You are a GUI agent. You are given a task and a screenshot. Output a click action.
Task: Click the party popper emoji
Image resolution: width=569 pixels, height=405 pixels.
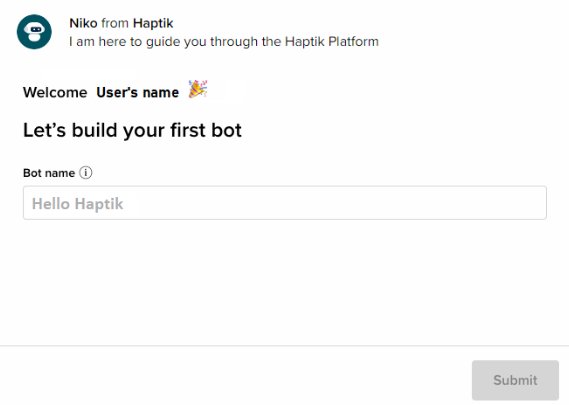[x=198, y=89]
